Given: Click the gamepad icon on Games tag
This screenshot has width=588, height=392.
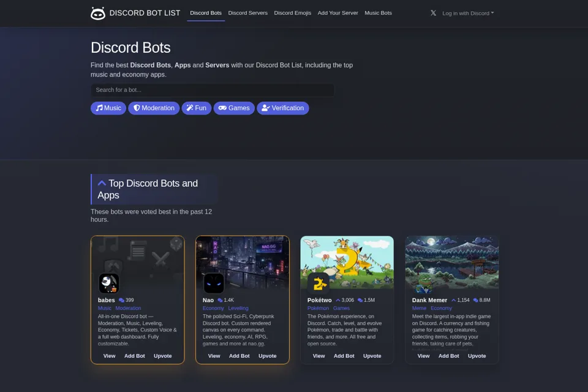Looking at the screenshot, I should click(222, 108).
